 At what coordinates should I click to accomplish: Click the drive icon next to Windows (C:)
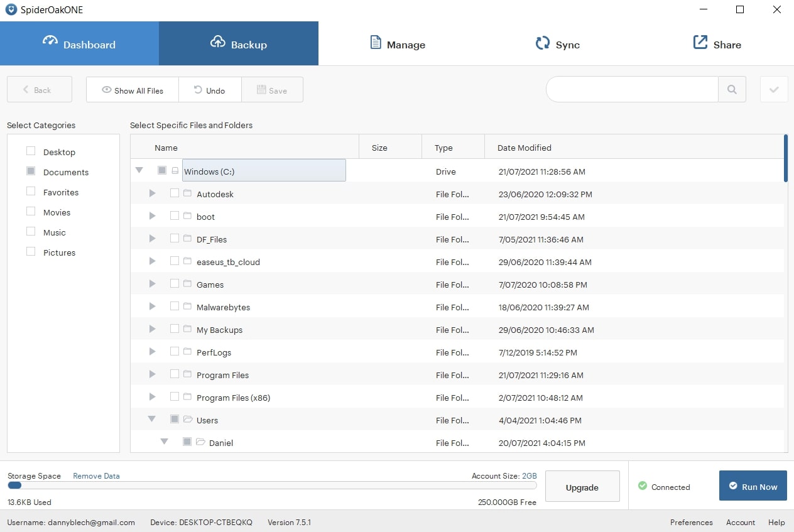point(175,170)
